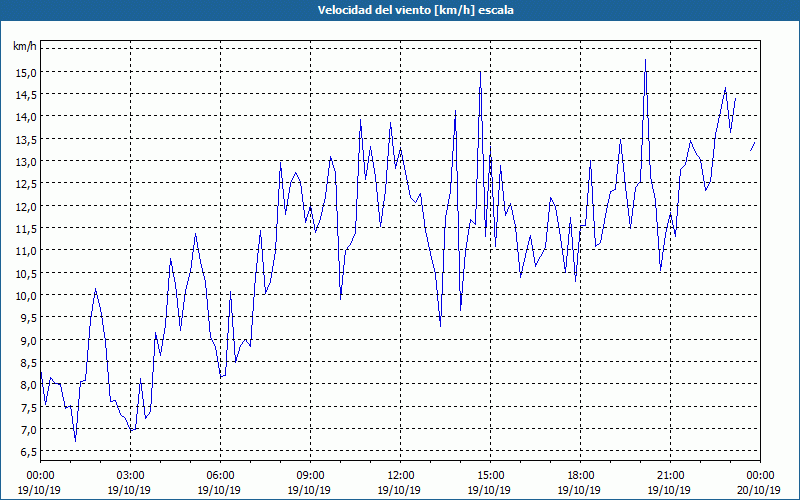Select the 14,0 y-axis value
This screenshot has height=500, width=800.
[x=27, y=117]
